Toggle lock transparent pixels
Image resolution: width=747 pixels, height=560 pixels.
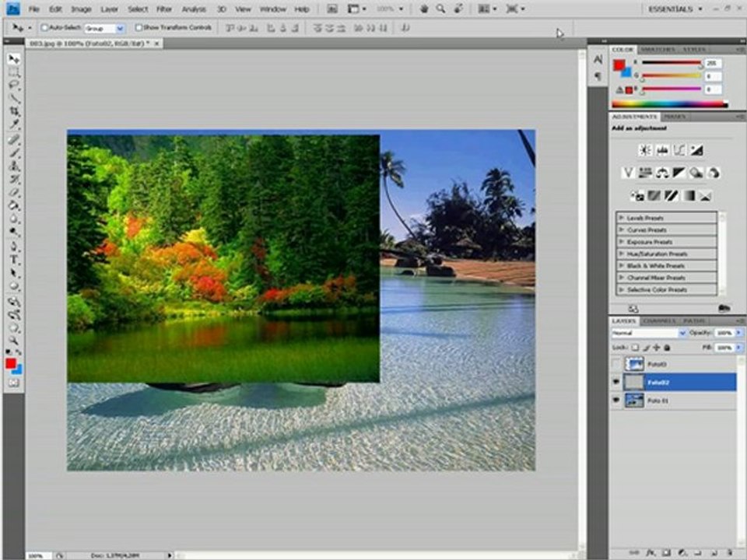tap(635, 348)
